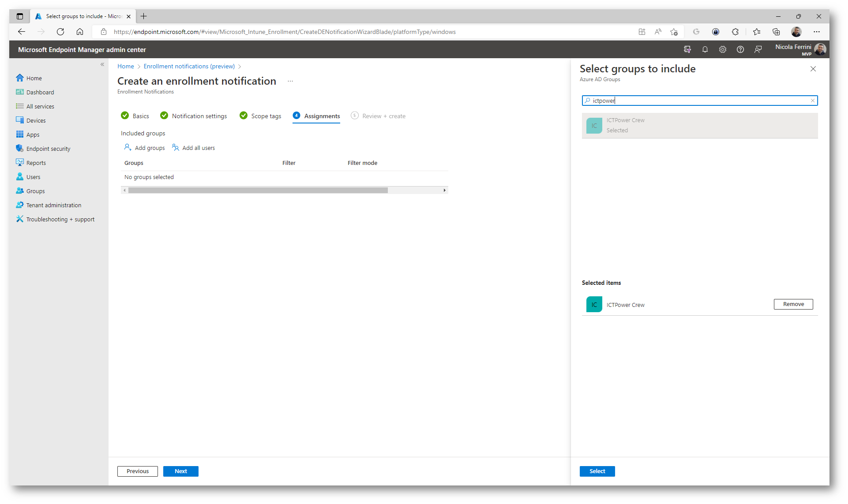
Task: Go to the Basics wizard step
Action: click(x=140, y=116)
